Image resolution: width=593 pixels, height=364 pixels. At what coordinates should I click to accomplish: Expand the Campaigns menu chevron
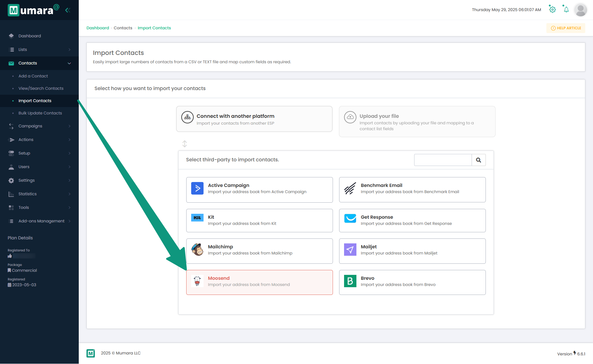pos(69,126)
